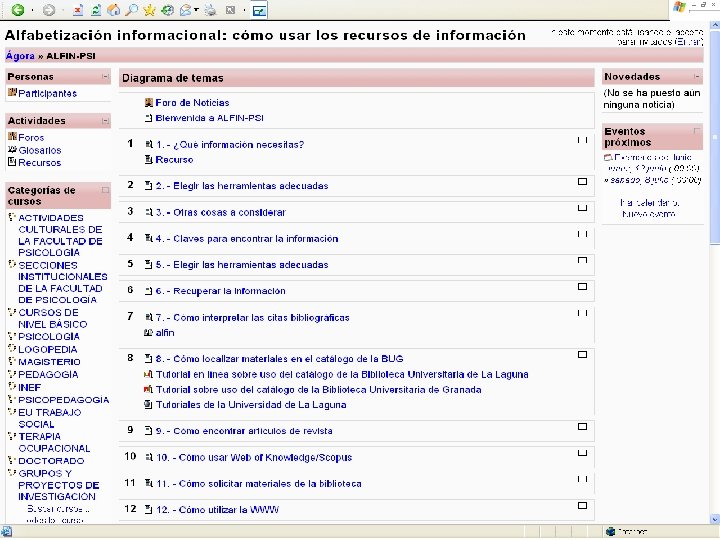Viewport: 720px width, 540px height.
Task: Open '7.- Cómo interpretar las citas bibliográficas'
Action: (x=253, y=318)
